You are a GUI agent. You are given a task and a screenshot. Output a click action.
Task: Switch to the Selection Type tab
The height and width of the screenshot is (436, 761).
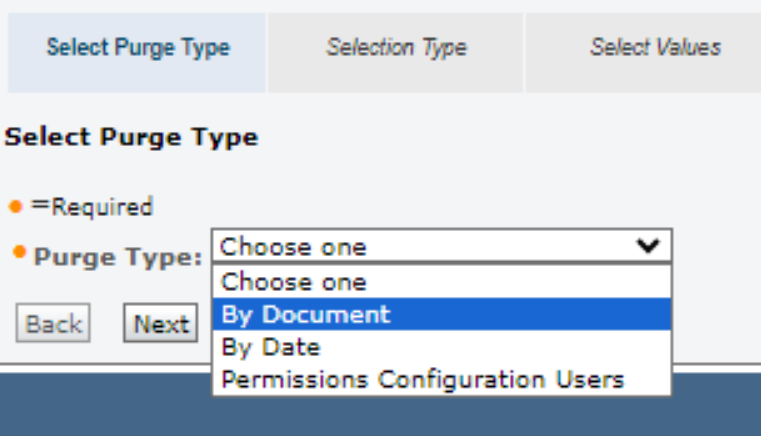pyautogui.click(x=396, y=48)
